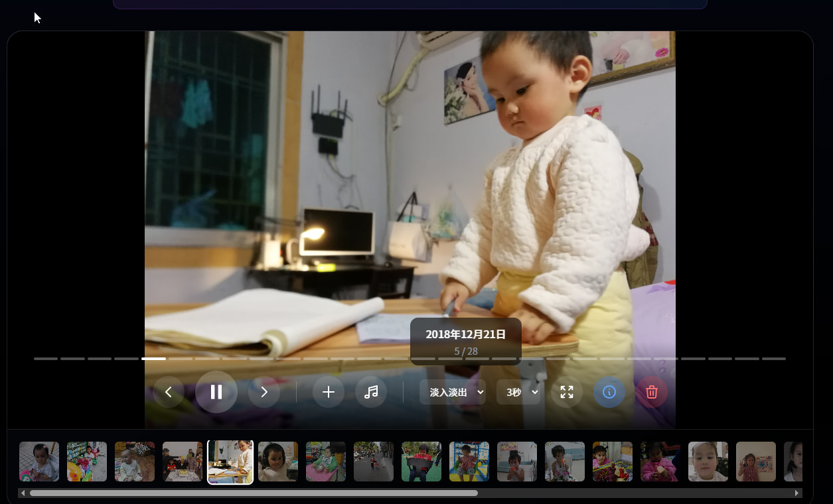
Task: Delete the current photo with trash icon
Action: pos(652,392)
